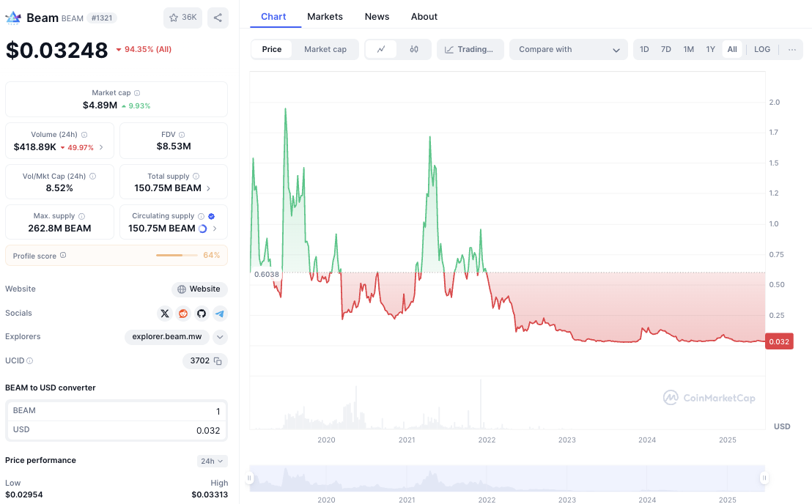Set chart range to 1D

pyautogui.click(x=644, y=49)
